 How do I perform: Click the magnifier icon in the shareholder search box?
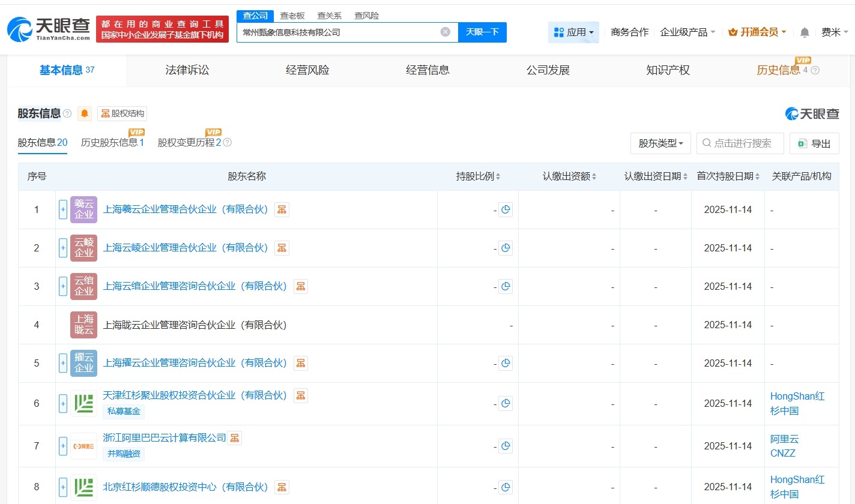[706, 143]
